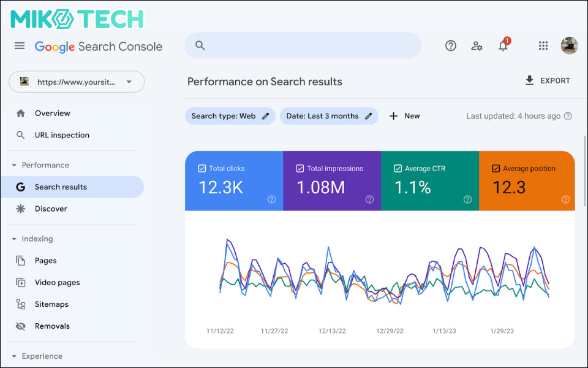Click the Total clicks blue card
The image size is (588, 368).
coord(234,180)
